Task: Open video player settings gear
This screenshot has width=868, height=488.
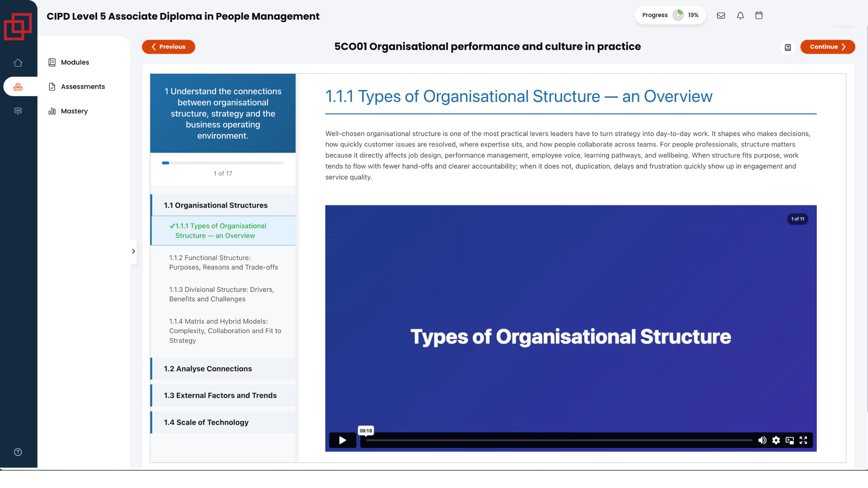Action: (776, 440)
